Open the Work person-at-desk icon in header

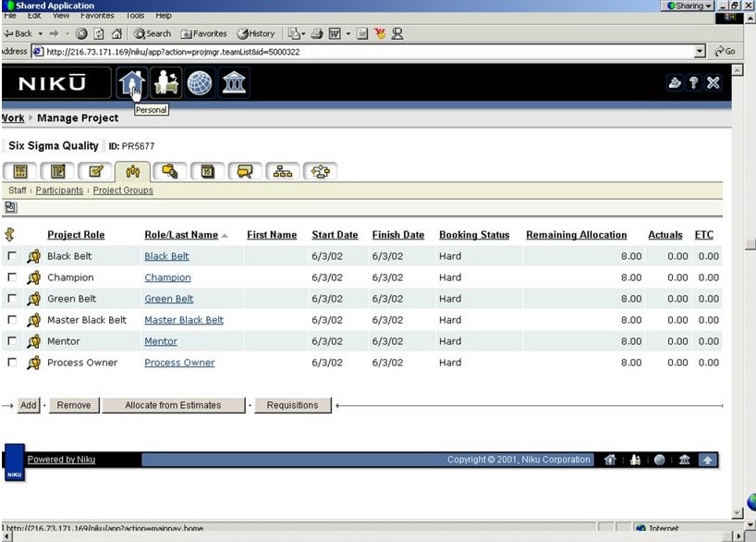click(x=165, y=83)
